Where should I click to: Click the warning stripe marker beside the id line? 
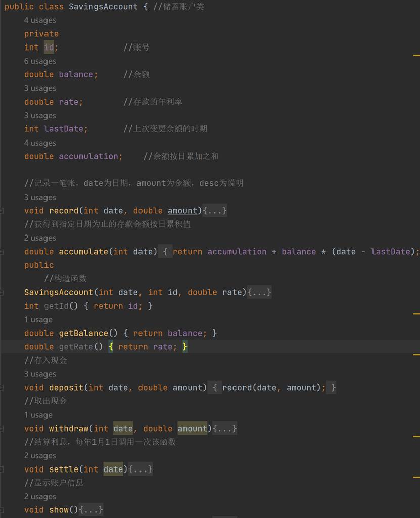coord(416,55)
